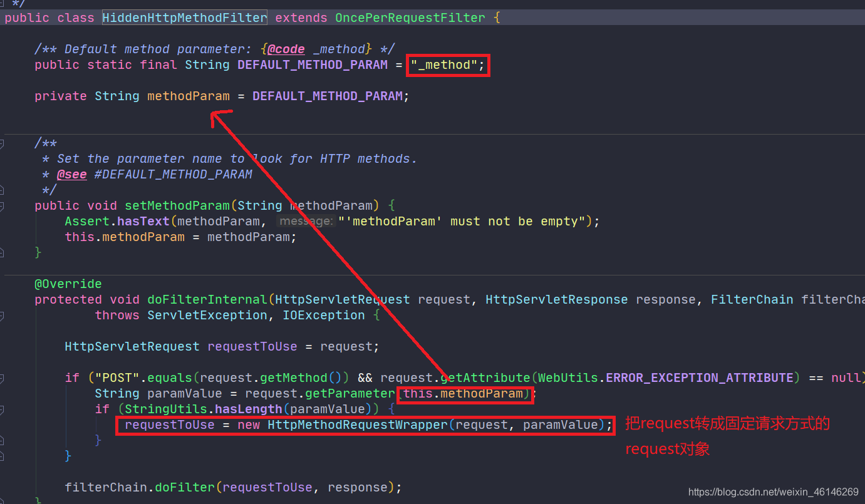The image size is (865, 504).
Task: Click the fold marker on the throws ServletException line
Action: [2, 316]
